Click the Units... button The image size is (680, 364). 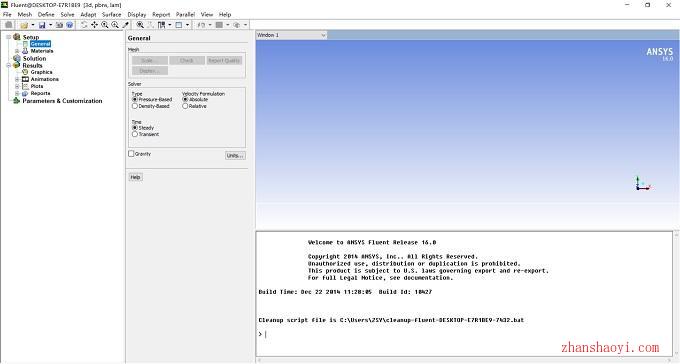pyautogui.click(x=235, y=155)
